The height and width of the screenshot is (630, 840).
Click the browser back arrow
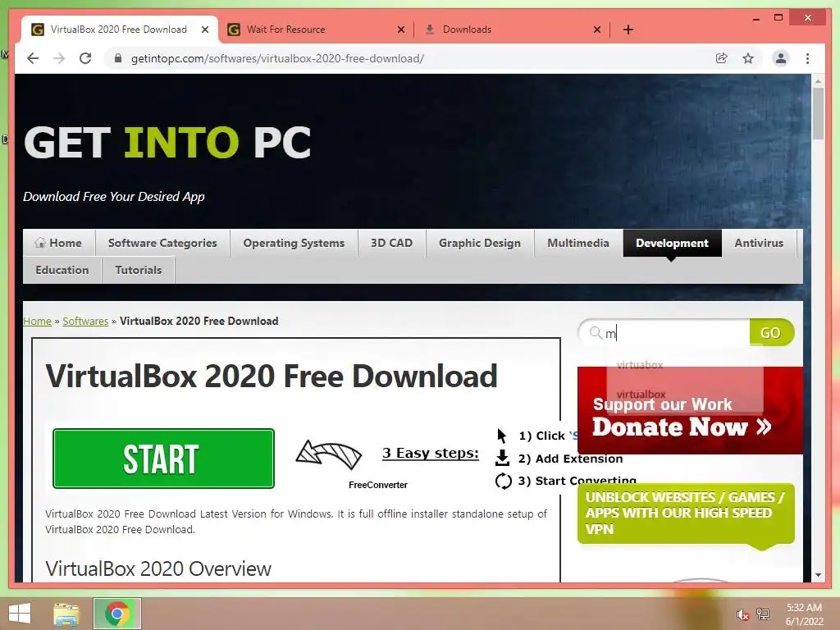[33, 58]
